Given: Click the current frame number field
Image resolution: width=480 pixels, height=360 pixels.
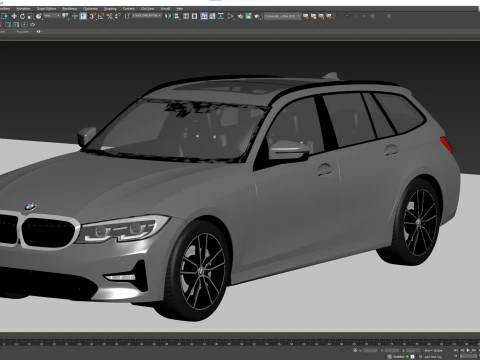Looking at the screenshot, I should click(468, 356).
